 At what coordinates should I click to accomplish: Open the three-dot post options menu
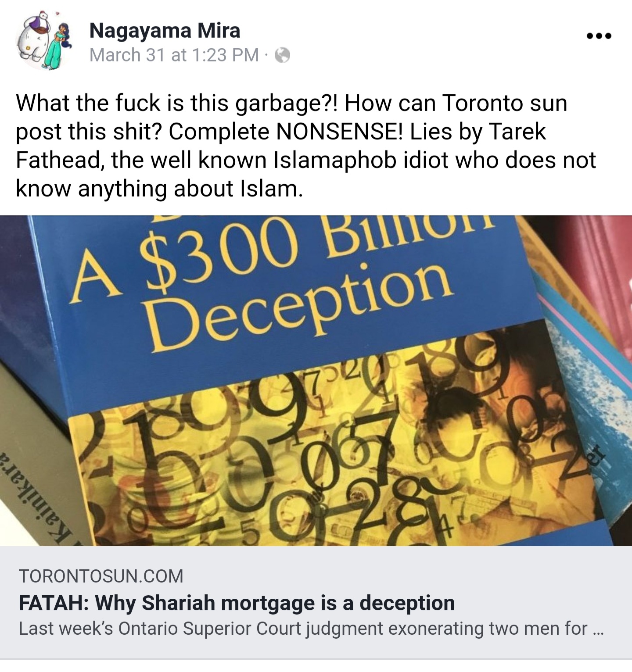(x=599, y=36)
